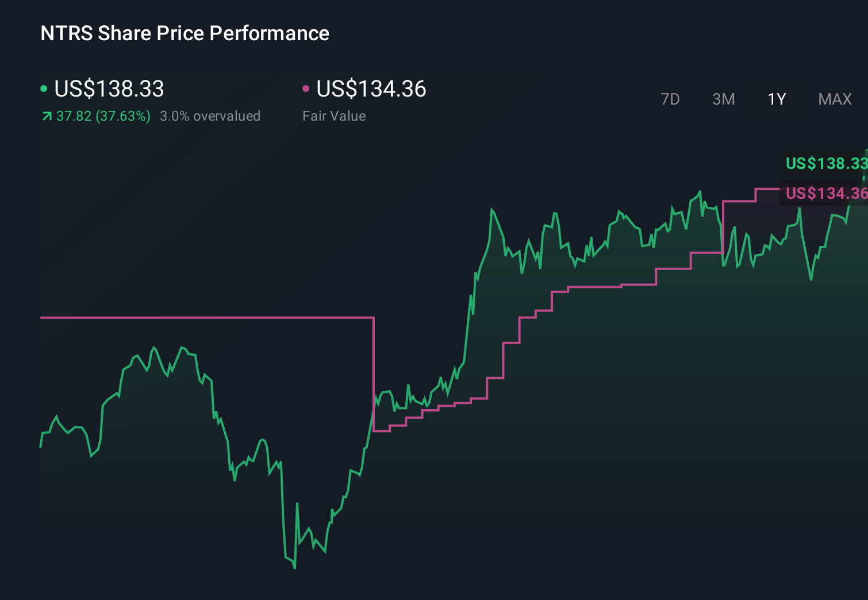Screen dimensions: 868x600
Task: Click the NTRS Share Price Performance title
Action: pyautogui.click(x=185, y=33)
